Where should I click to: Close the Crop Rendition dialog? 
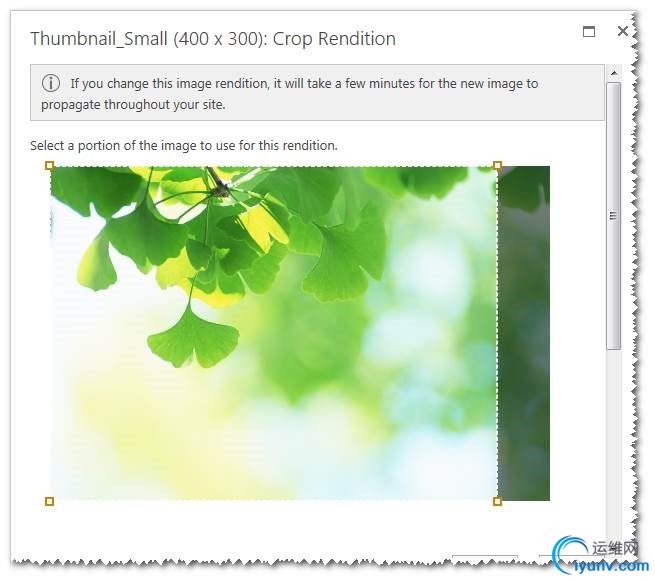click(x=622, y=31)
